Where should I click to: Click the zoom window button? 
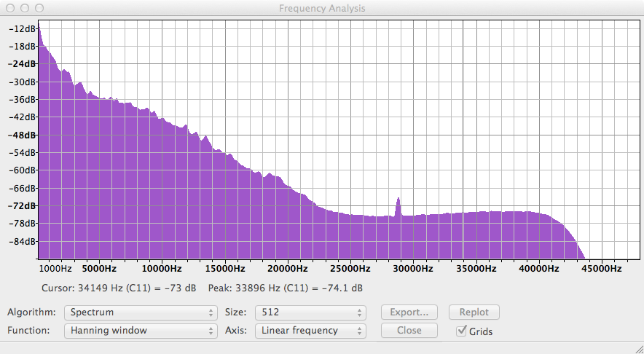[39, 8]
